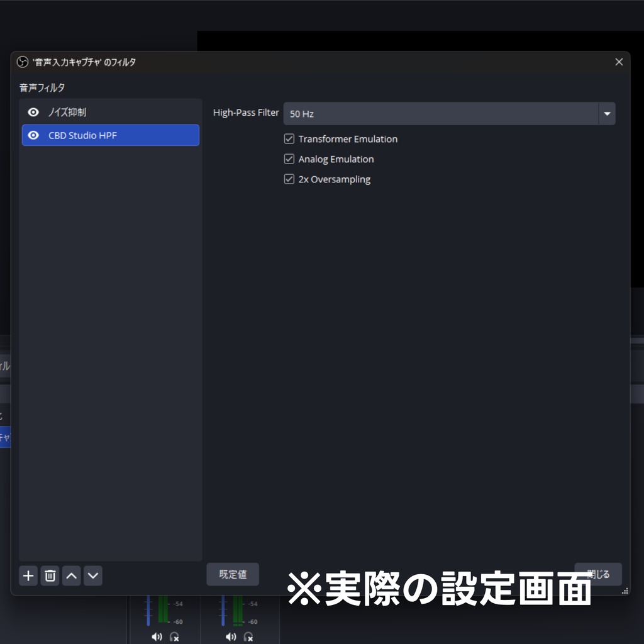The height and width of the screenshot is (644, 644).
Task: Delete the selected filter using the trash icon
Action: click(50, 575)
